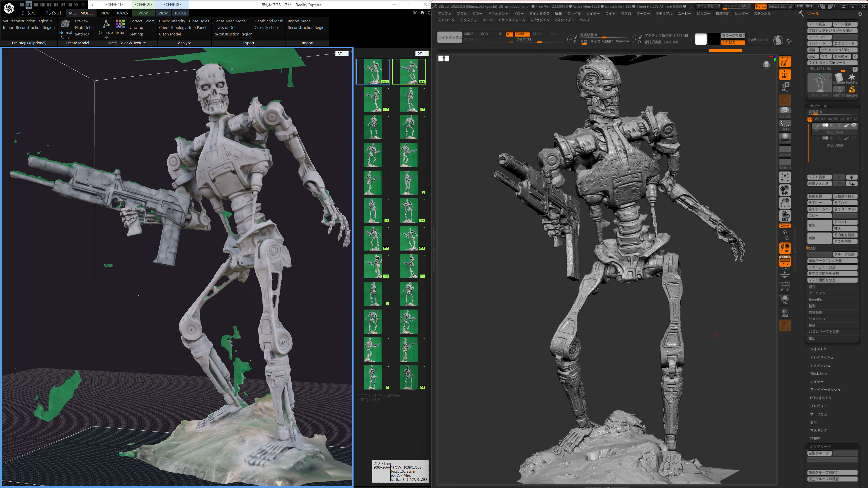This screenshot has width=868, height=488.
Task: Open the マテリアル (Material) menu
Action: (663, 14)
